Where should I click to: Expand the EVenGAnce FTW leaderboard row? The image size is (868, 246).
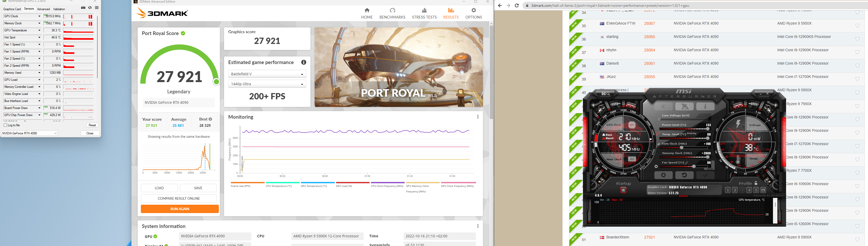point(858,26)
